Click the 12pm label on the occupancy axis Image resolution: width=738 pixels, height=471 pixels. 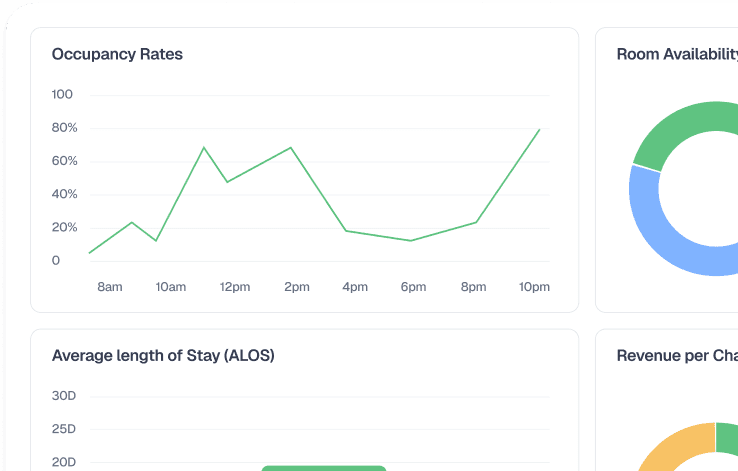coord(235,287)
